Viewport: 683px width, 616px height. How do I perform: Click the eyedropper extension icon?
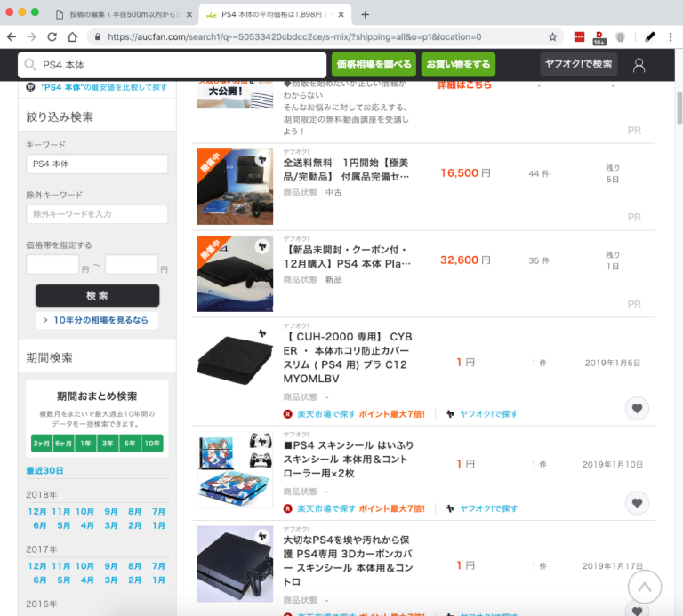click(x=650, y=36)
